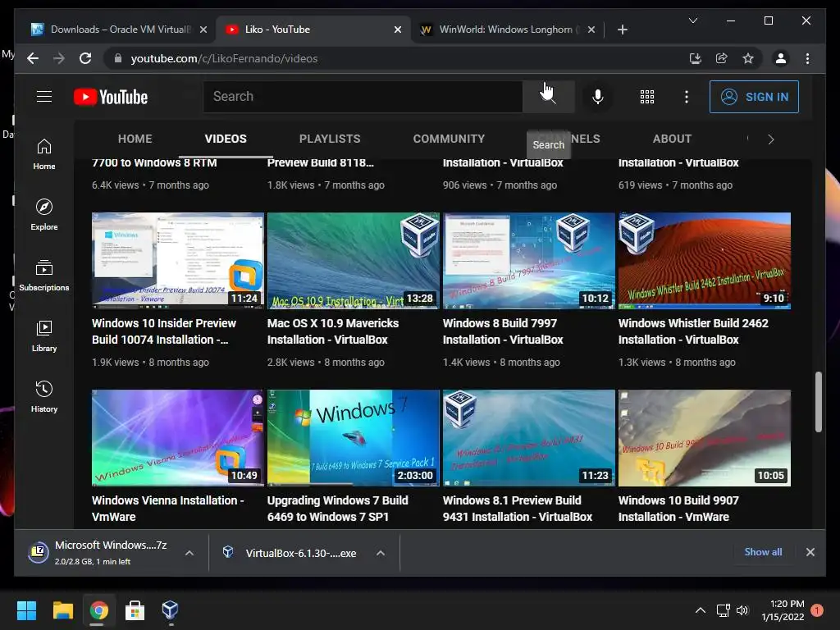840x630 pixels.
Task: Go to Home in the sidebar
Action: coord(44,154)
